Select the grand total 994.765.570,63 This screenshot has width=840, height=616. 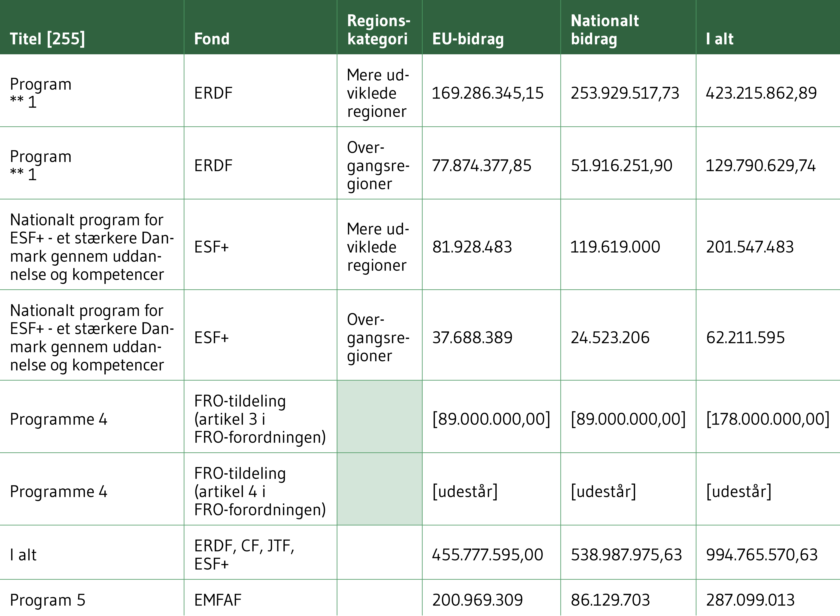tap(762, 554)
